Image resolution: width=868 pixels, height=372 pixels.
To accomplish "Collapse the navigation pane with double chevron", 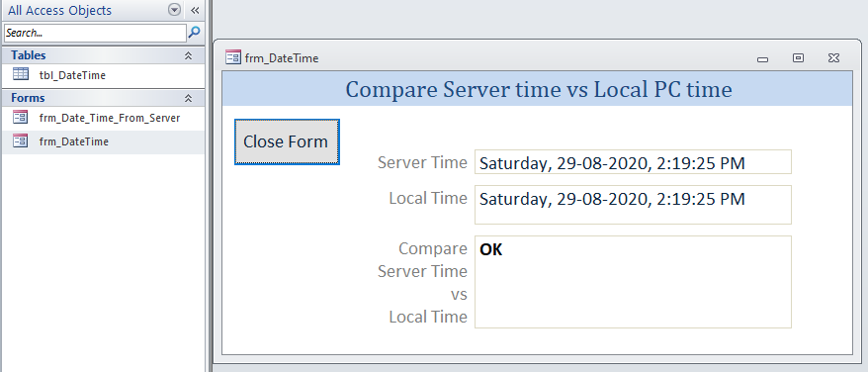I will 195,10.
